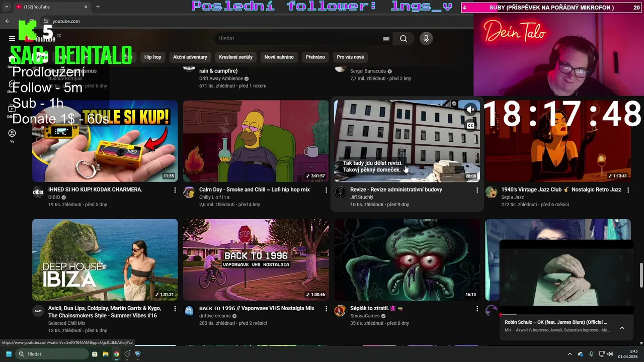Viewport: 644px width, 362px height.
Task: Select the Pro vás nové chip
Action: coord(350,57)
